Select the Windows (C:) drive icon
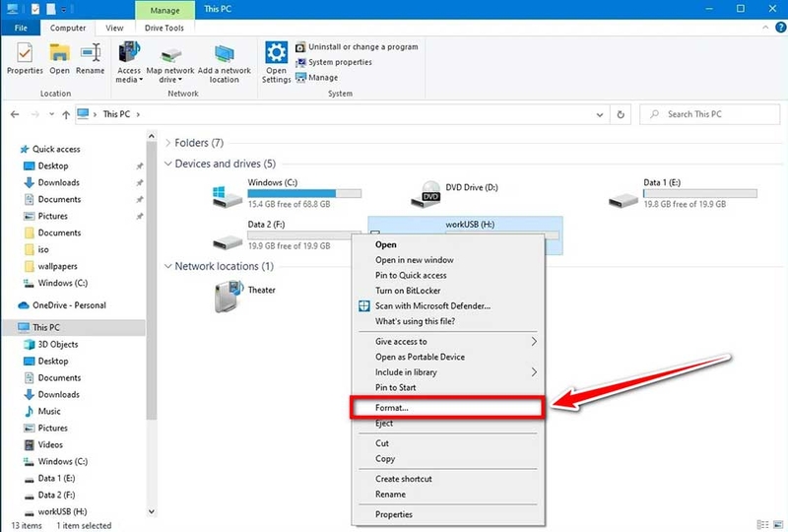 [x=228, y=196]
